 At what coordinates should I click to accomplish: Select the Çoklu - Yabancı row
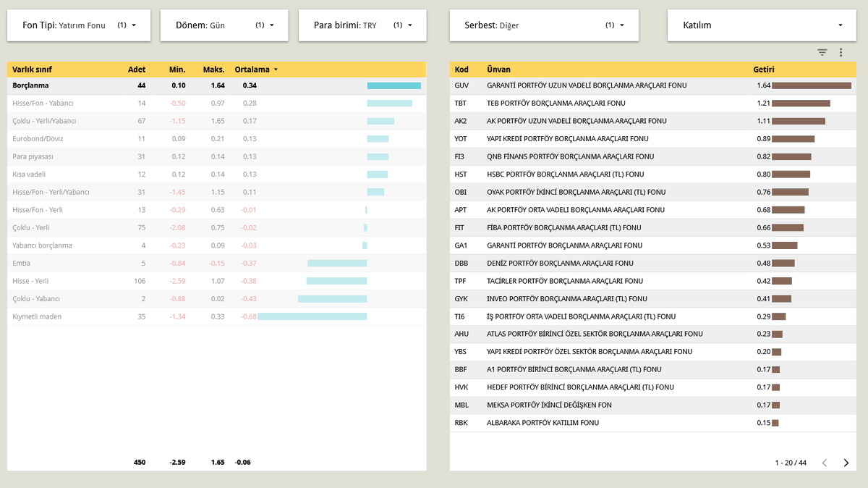[x=216, y=298]
